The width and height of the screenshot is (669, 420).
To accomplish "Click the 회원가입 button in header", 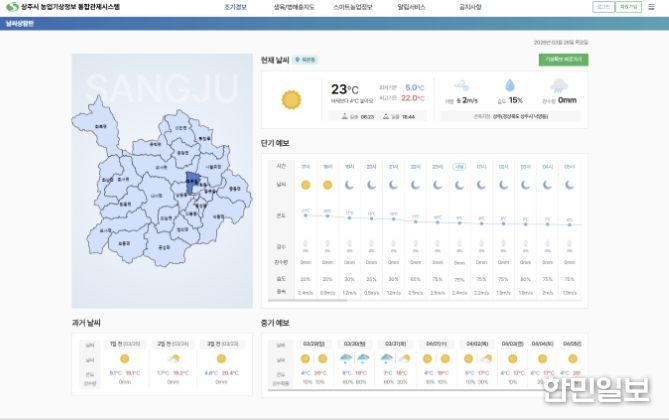I will click(x=628, y=7).
